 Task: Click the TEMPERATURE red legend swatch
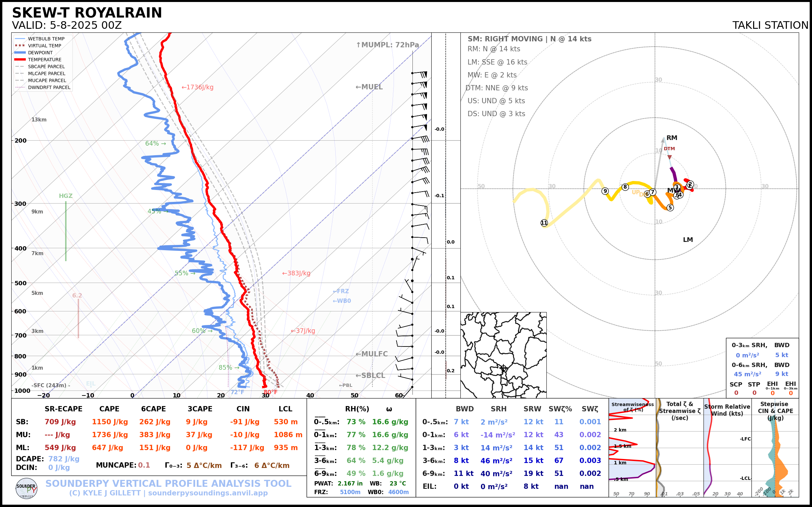20,60
